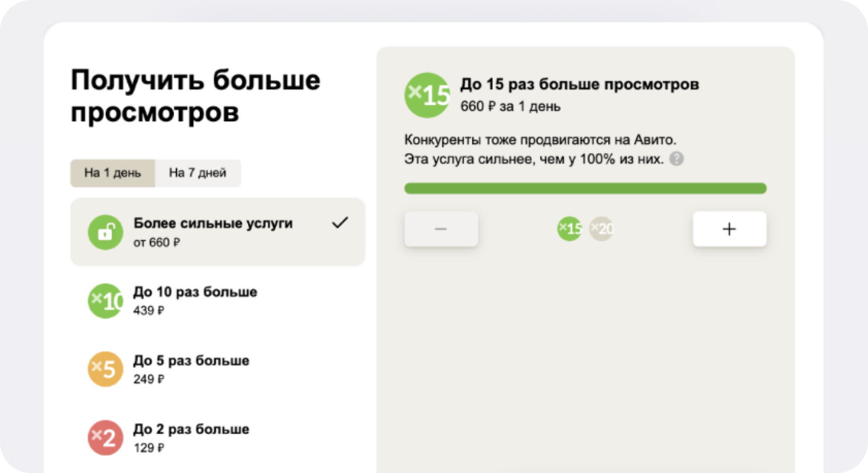Screen dimensions: 868x473
Task: Choose the 'До 5 раз больше' option
Action: click(x=218, y=370)
